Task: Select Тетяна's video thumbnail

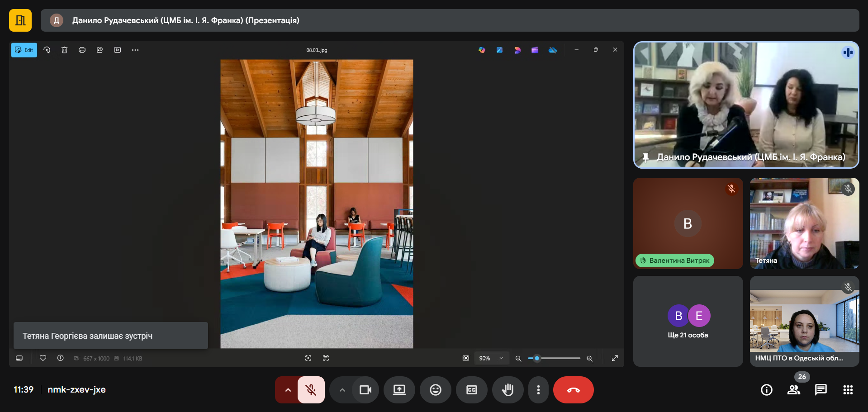Action: (804, 223)
